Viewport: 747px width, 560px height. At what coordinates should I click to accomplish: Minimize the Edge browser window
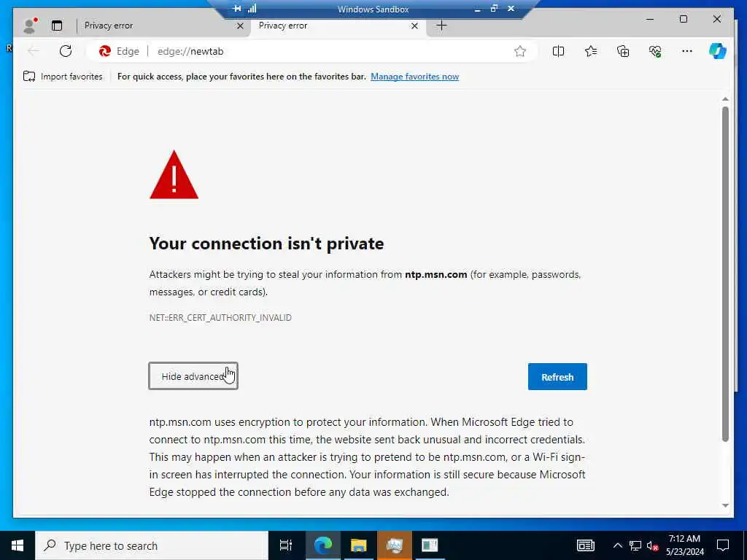(650, 19)
